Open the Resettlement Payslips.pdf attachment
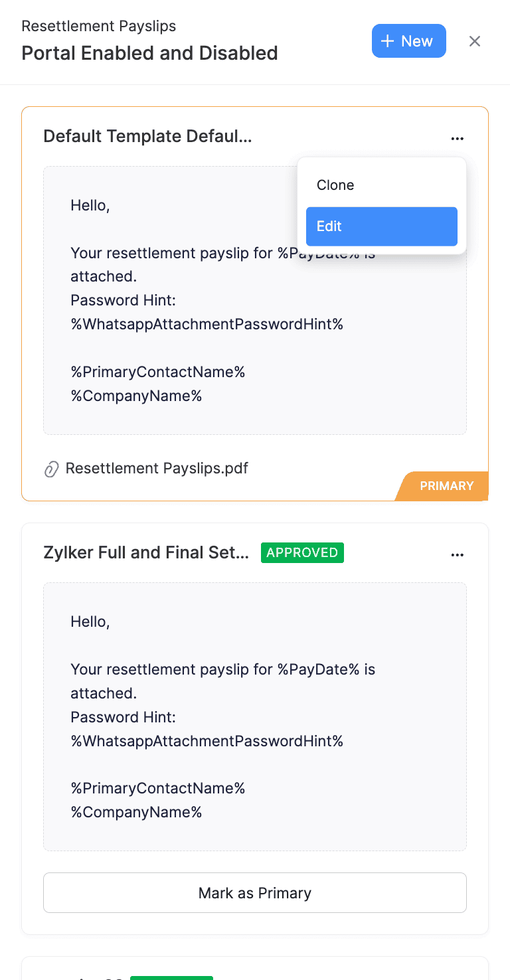Image resolution: width=510 pixels, height=980 pixels. pyautogui.click(x=157, y=468)
